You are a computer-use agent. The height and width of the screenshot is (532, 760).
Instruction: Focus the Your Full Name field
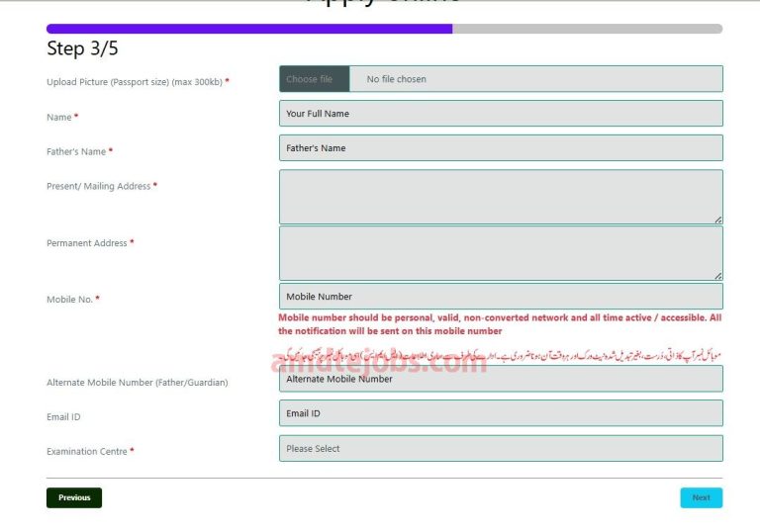click(501, 114)
